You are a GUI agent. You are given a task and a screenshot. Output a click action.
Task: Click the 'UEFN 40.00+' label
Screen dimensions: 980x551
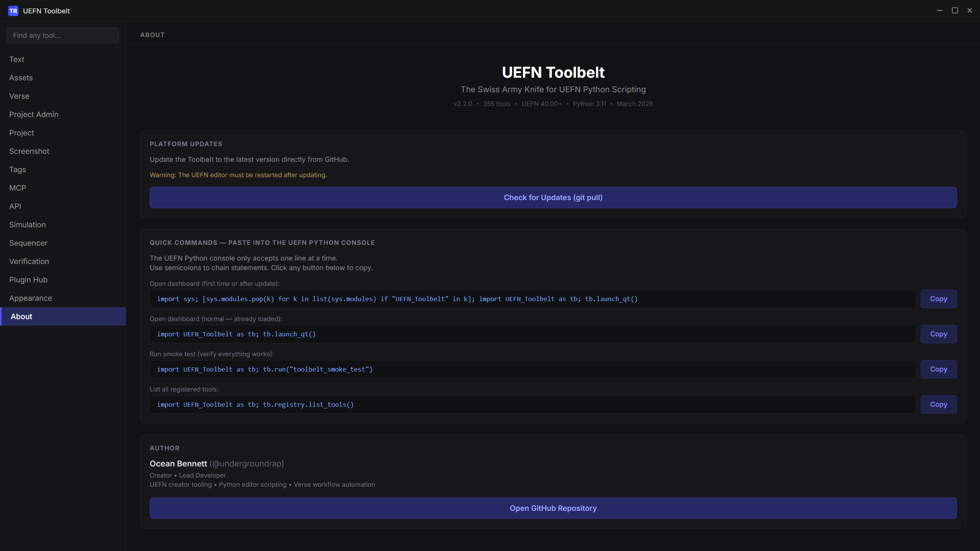click(542, 104)
